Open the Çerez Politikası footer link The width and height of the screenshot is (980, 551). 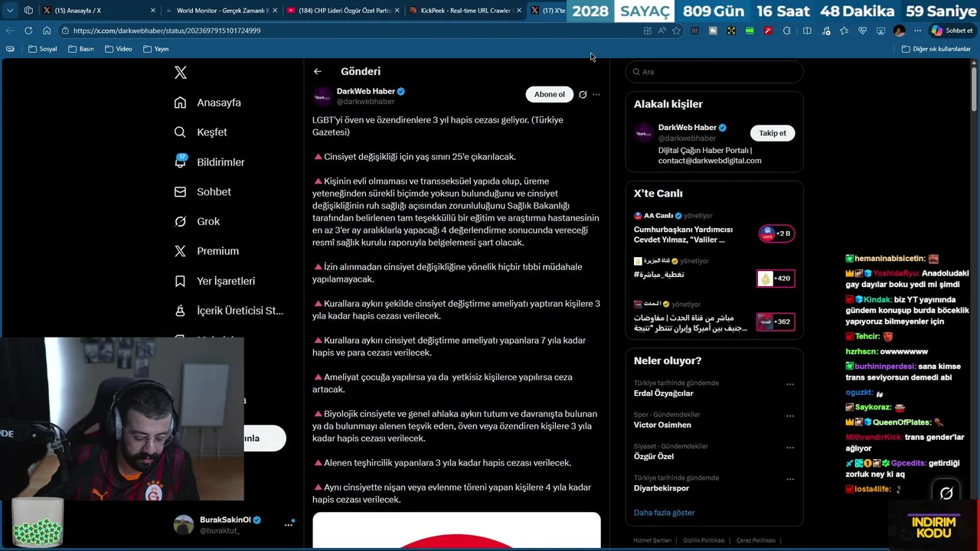click(756, 540)
